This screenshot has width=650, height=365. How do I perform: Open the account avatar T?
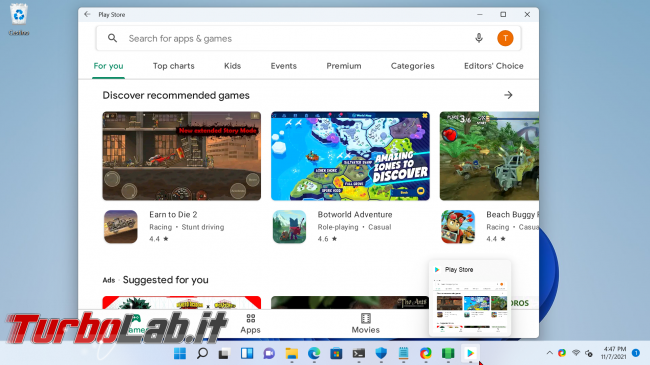tap(505, 38)
